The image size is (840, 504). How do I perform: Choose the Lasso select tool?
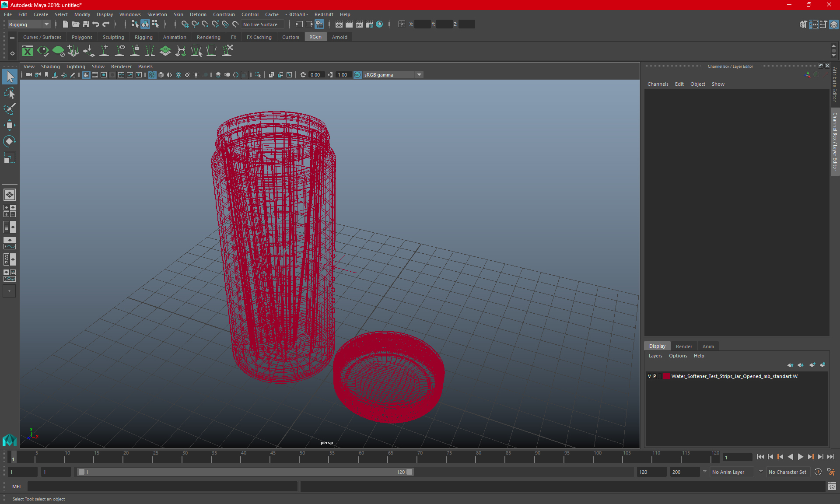coord(9,93)
